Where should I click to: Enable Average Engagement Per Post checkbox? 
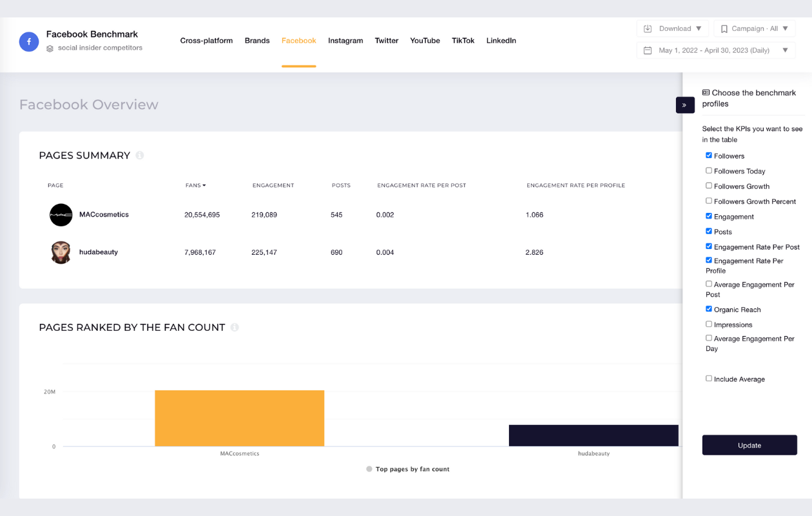709,284
